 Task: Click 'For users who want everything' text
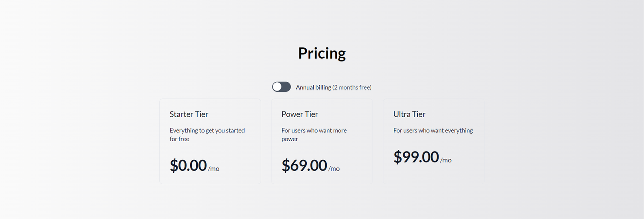tap(433, 130)
